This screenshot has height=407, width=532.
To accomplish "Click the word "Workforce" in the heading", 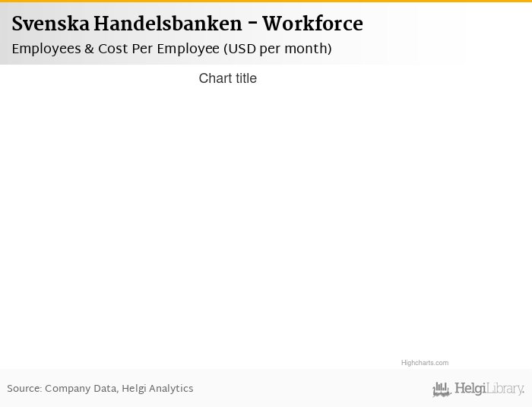I will 312,24.
